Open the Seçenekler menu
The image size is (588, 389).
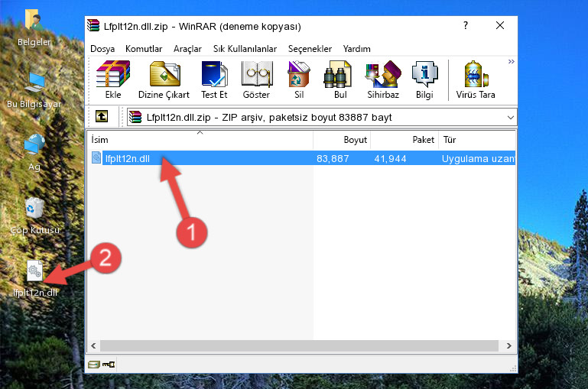pos(310,49)
